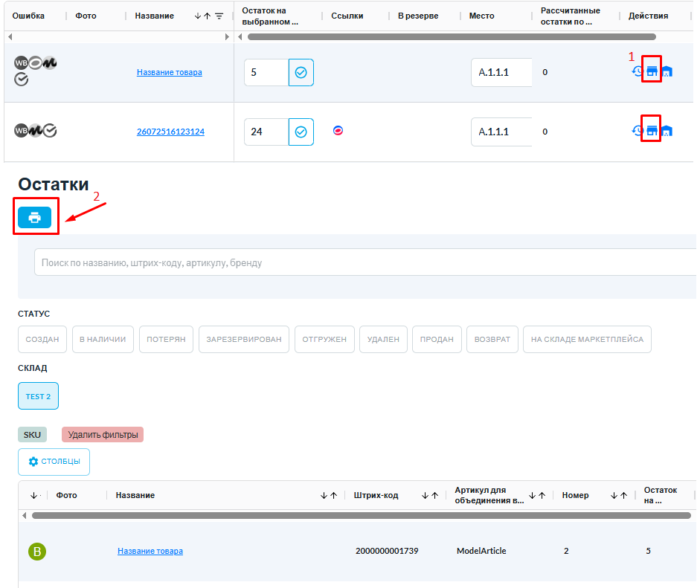
Task: Open product link 26072516123124
Action: pyautogui.click(x=170, y=132)
